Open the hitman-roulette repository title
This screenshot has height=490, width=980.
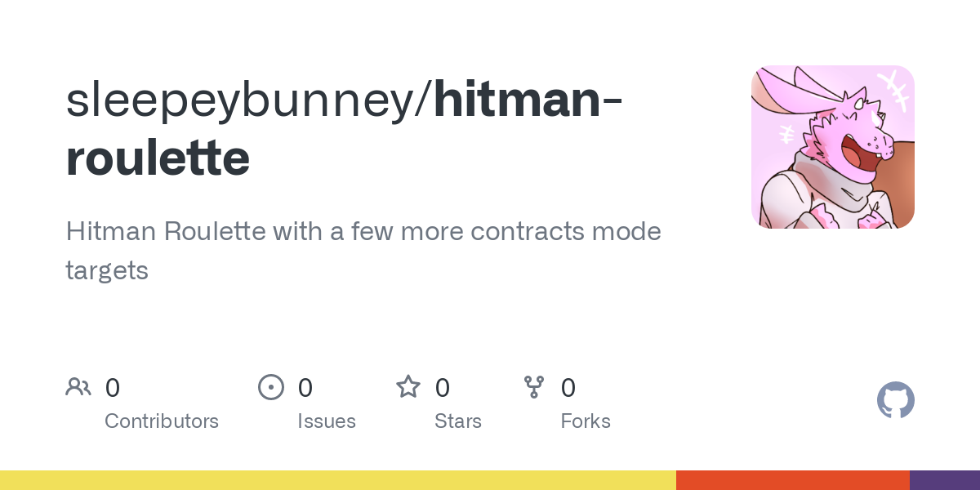point(343,128)
